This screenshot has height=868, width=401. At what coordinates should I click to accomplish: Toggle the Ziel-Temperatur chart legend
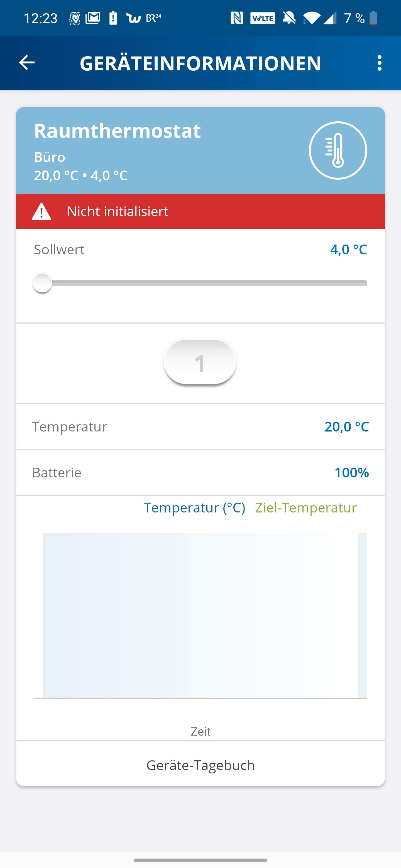pyautogui.click(x=306, y=507)
